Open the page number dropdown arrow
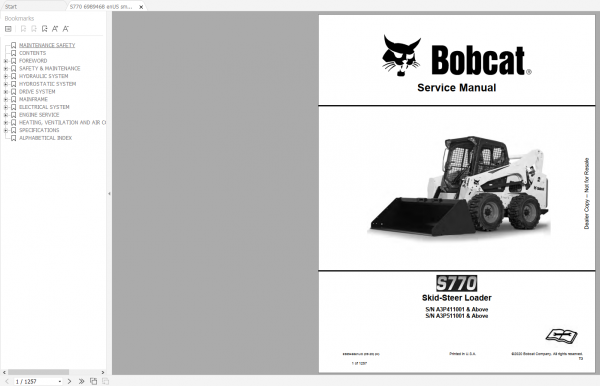 coord(60,381)
